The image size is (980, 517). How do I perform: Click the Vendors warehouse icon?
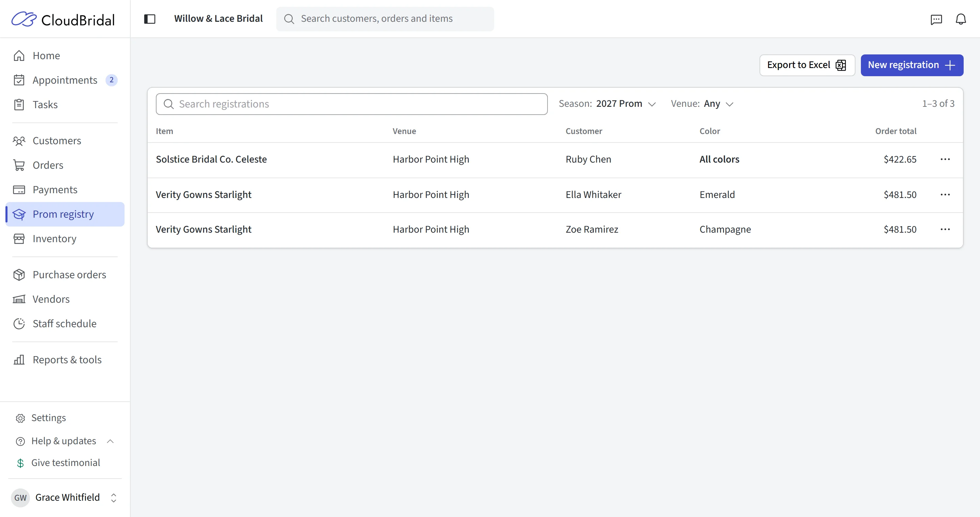(19, 299)
